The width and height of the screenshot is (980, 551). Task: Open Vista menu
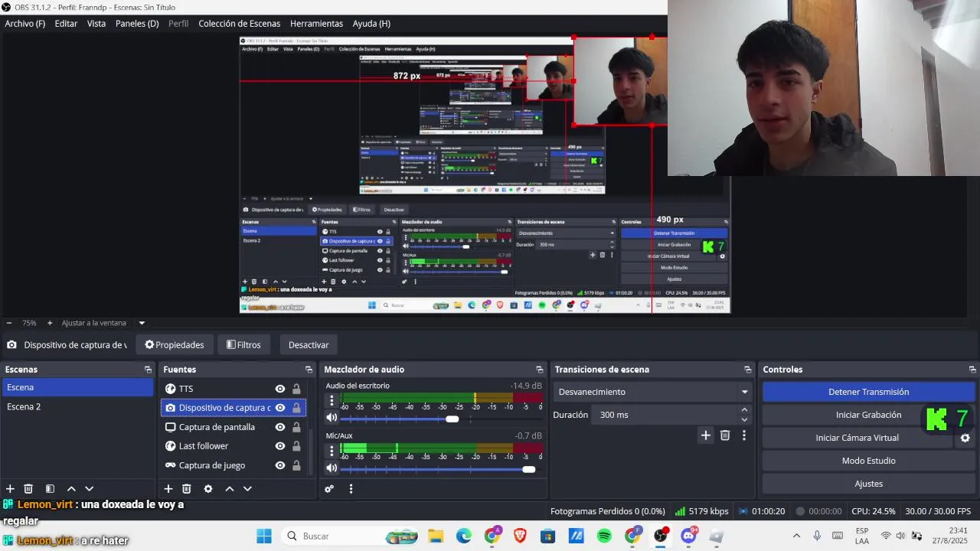(96, 24)
